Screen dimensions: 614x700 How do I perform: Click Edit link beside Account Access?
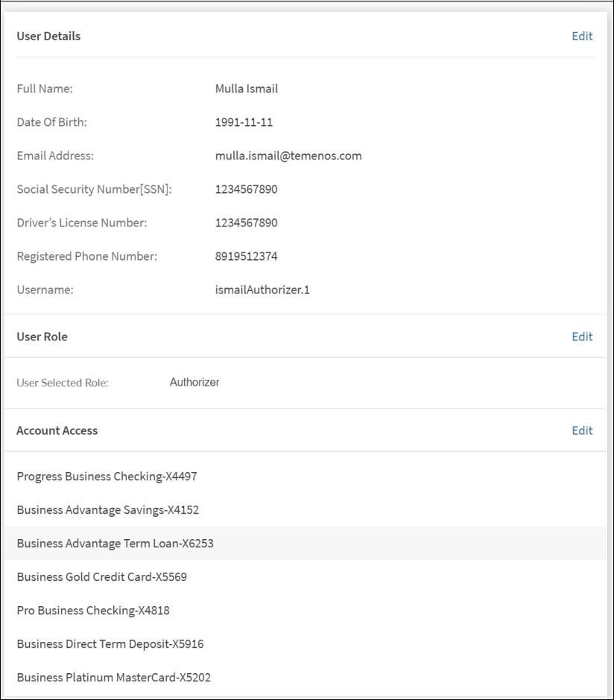(581, 430)
